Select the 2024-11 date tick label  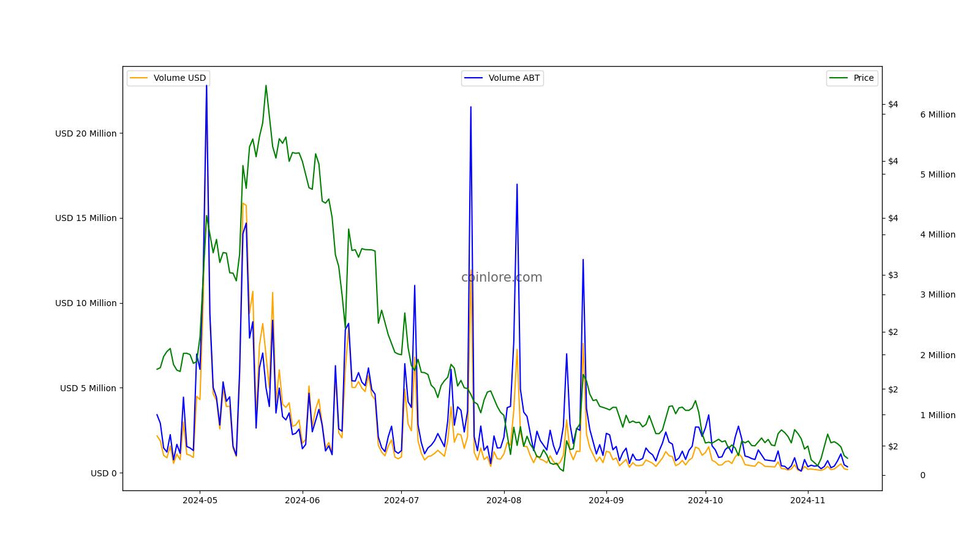[807, 500]
